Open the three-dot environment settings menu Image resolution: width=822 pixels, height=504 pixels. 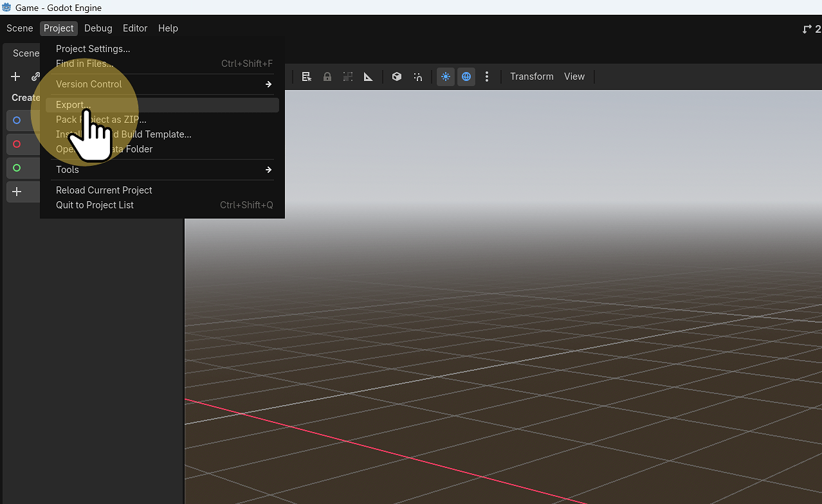coord(488,76)
